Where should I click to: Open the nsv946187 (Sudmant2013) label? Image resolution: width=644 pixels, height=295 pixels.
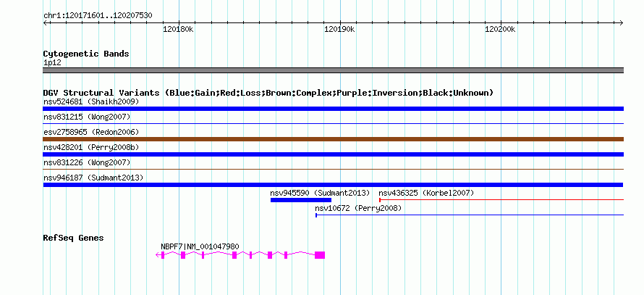coord(93,178)
